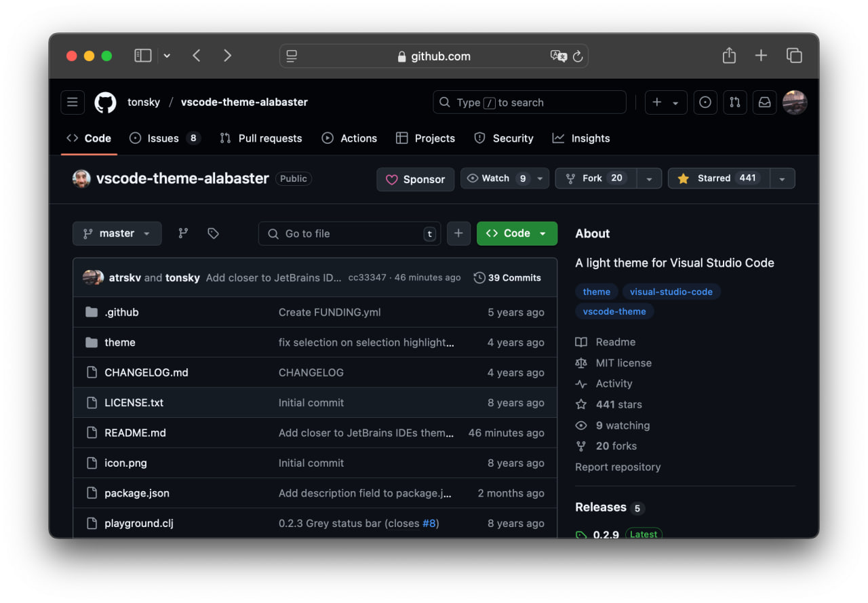Open the MIT license link
This screenshot has height=603, width=868.
[614, 363]
